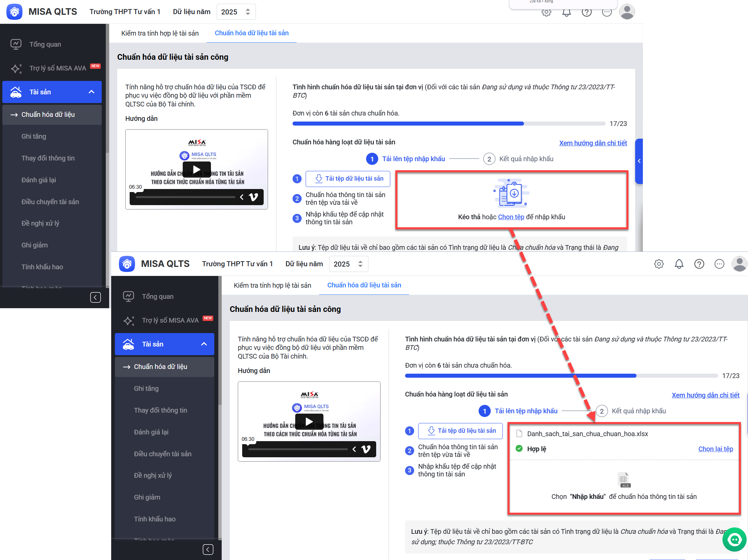
Task: Collapse the Tài sản menu section
Action: pos(204,344)
